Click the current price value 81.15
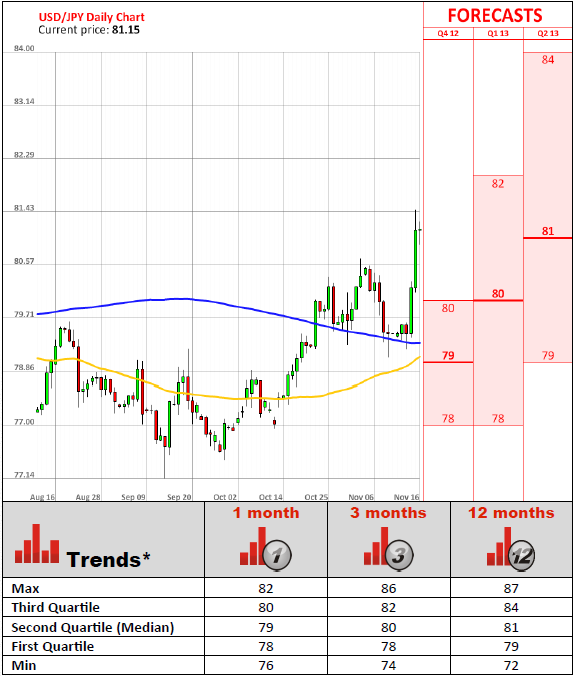The image size is (575, 676). (126, 30)
